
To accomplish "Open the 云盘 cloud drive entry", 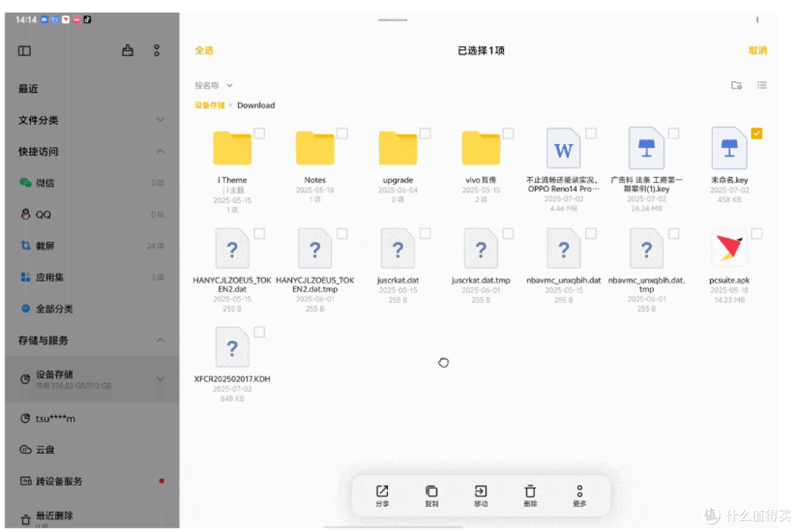I will tap(92, 449).
